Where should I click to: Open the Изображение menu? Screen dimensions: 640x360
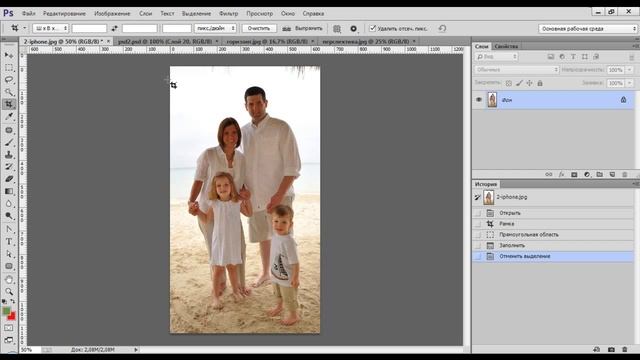pos(112,13)
